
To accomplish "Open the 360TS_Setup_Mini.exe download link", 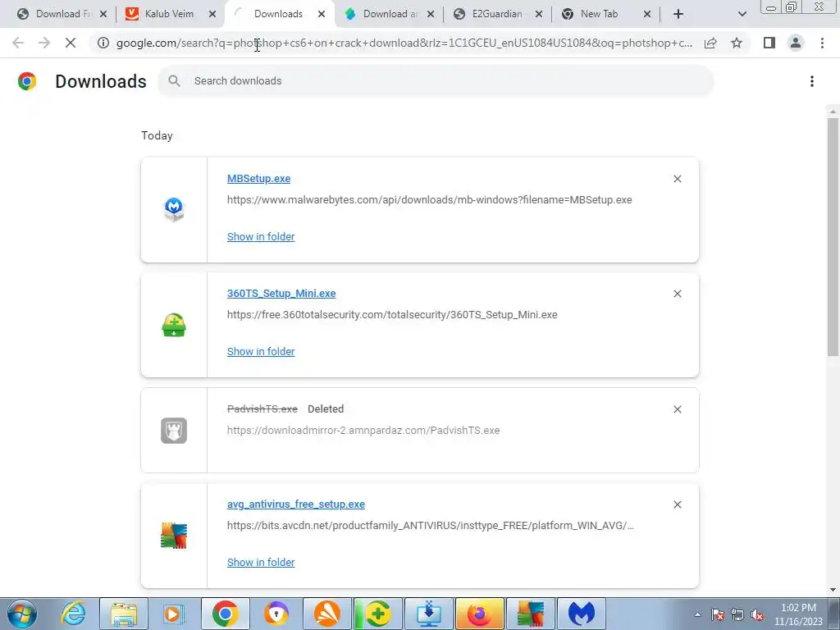I will 281,294.
